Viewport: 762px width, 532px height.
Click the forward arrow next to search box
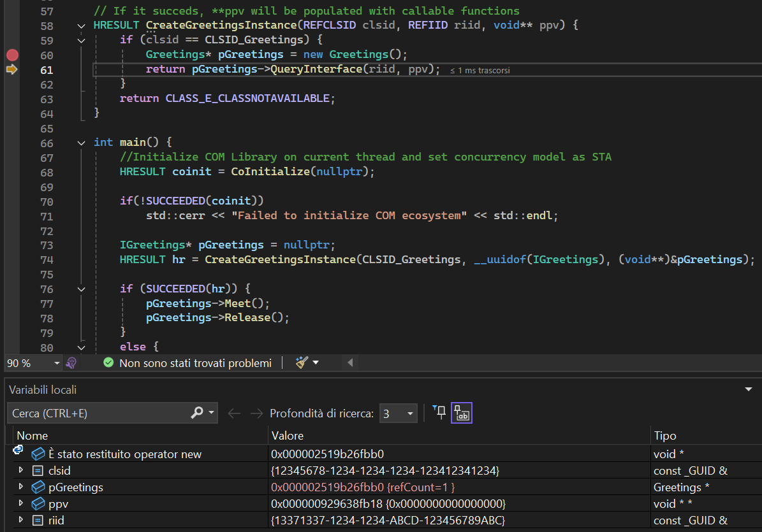pos(256,413)
